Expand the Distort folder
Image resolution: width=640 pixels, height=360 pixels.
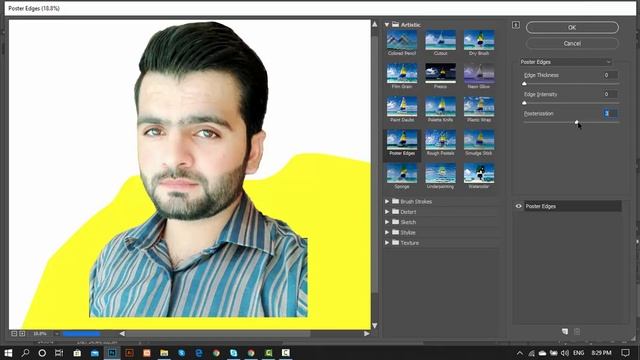(x=387, y=212)
